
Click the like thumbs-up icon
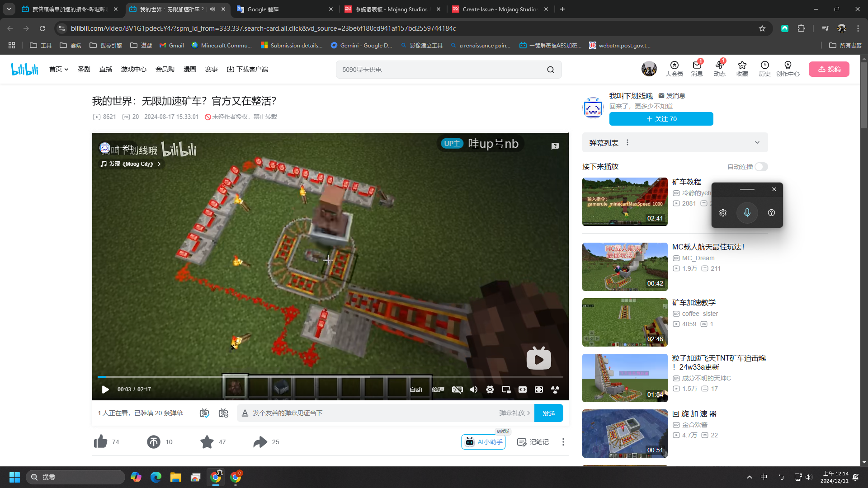(100, 441)
